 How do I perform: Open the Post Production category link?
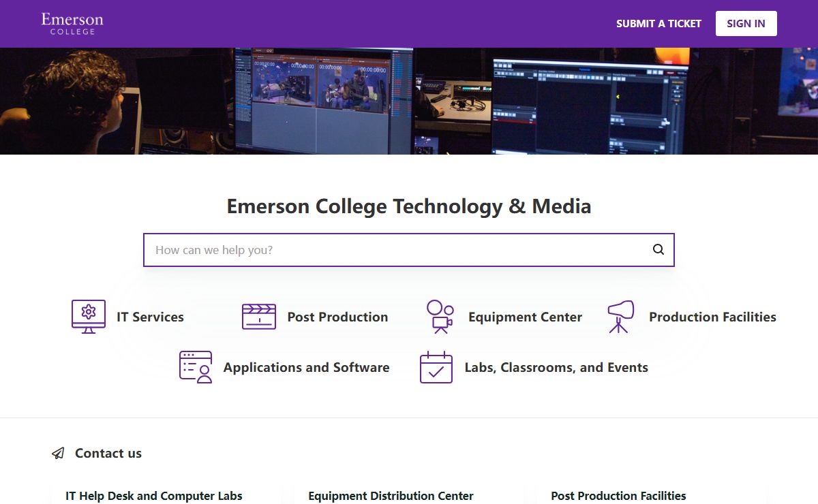(x=337, y=317)
